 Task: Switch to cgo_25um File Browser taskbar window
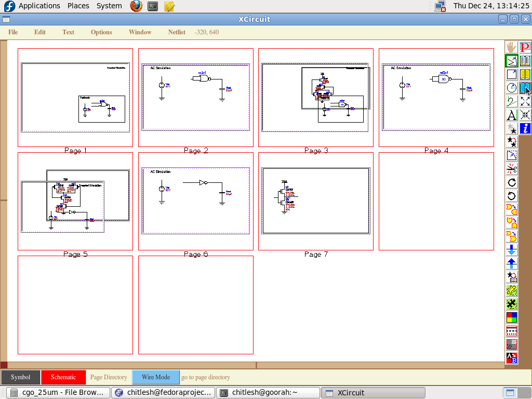tap(58, 393)
